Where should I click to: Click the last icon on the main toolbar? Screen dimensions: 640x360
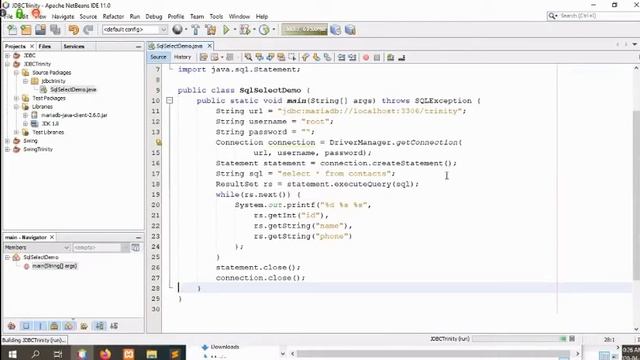(350, 30)
